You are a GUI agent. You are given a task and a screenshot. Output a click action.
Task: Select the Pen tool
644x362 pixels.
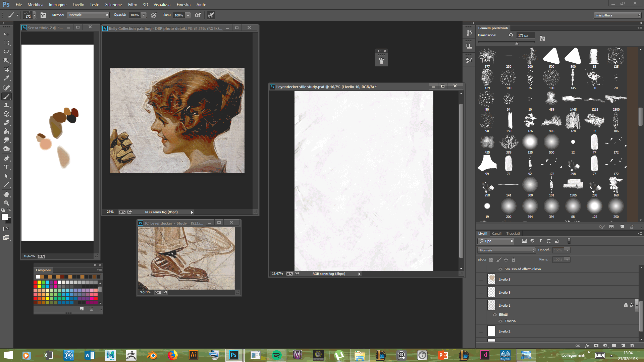6,158
